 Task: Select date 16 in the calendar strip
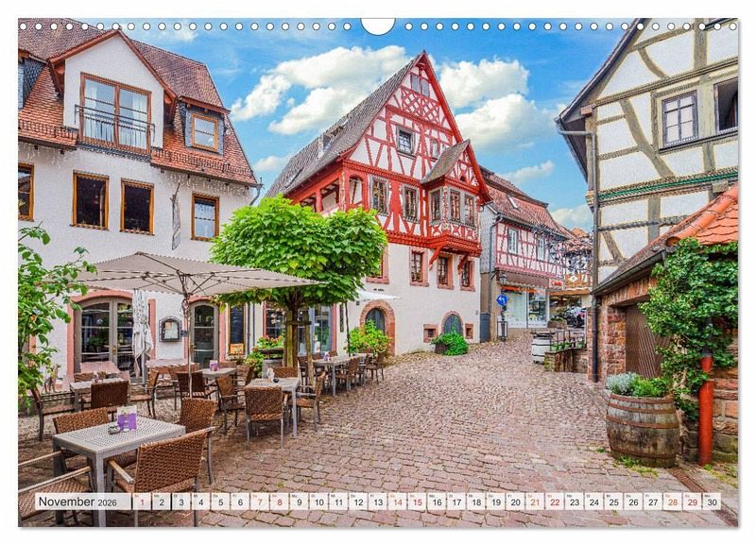437,502
